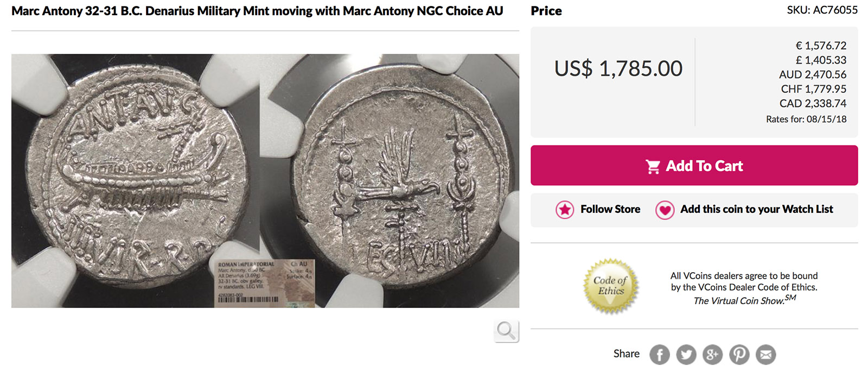The image size is (868, 371).
Task: Share this coin on Twitter
Action: (x=686, y=355)
